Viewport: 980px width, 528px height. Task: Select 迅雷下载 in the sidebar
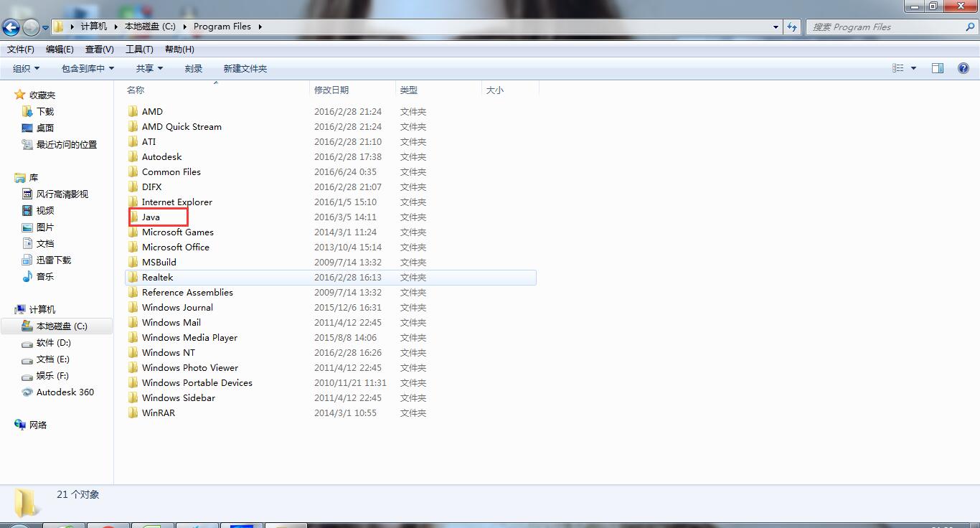54,260
